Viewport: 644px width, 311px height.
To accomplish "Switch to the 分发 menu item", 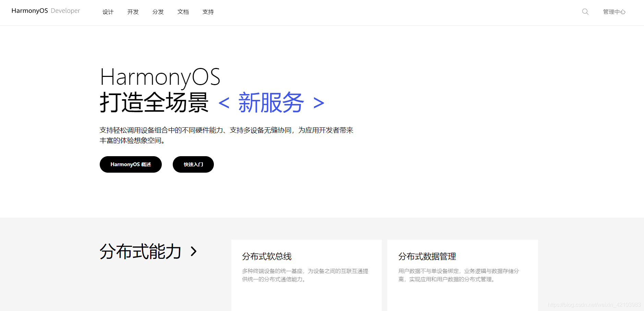I will (158, 12).
